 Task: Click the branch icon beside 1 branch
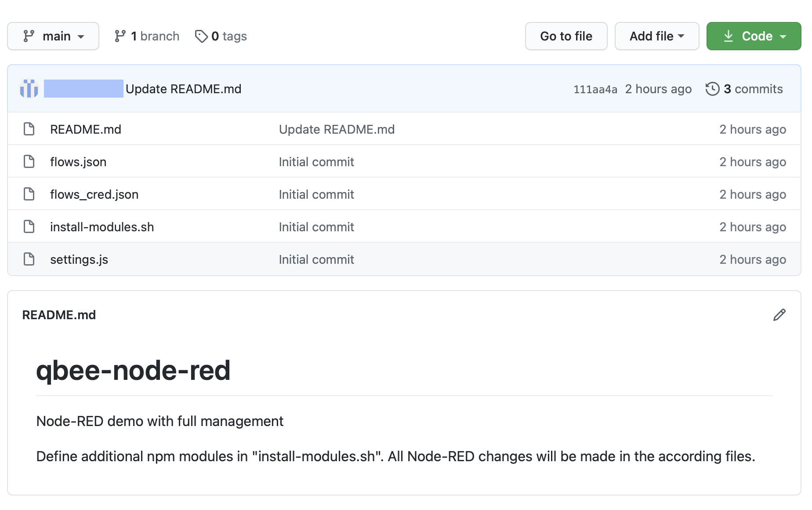(120, 36)
